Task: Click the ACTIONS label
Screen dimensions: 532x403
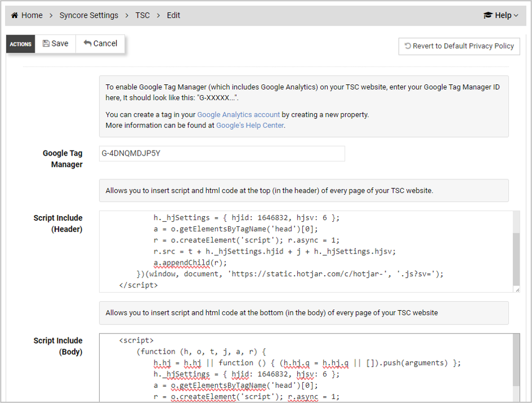Action: (20, 44)
